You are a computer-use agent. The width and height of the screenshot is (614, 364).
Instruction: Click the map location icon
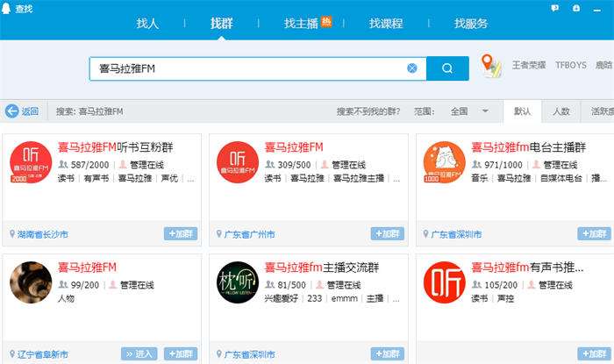coord(492,66)
